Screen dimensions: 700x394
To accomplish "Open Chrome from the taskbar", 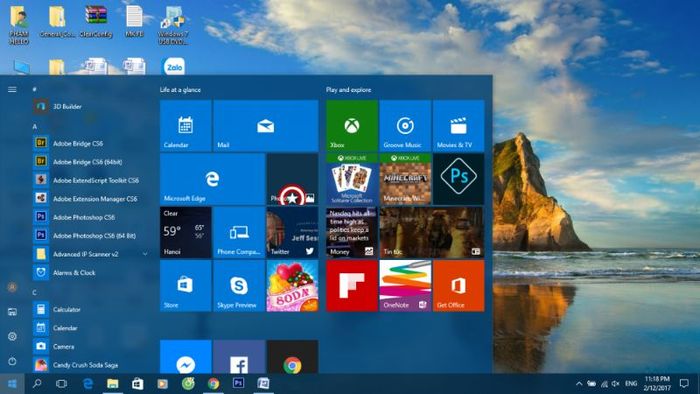I will [x=213, y=383].
